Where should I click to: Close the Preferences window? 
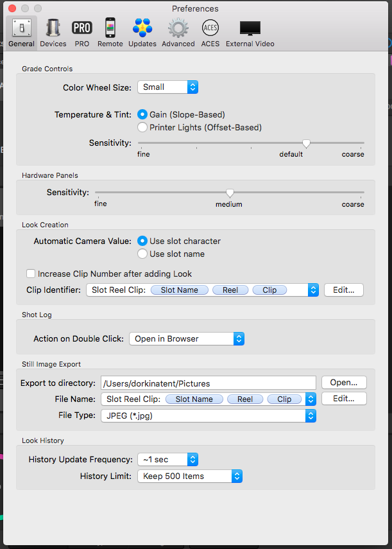[12, 8]
